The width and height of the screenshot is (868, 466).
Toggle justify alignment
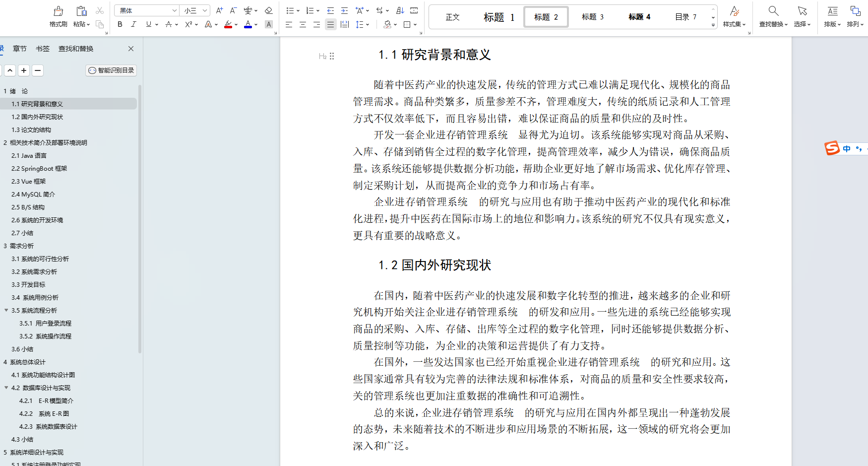tap(330, 24)
